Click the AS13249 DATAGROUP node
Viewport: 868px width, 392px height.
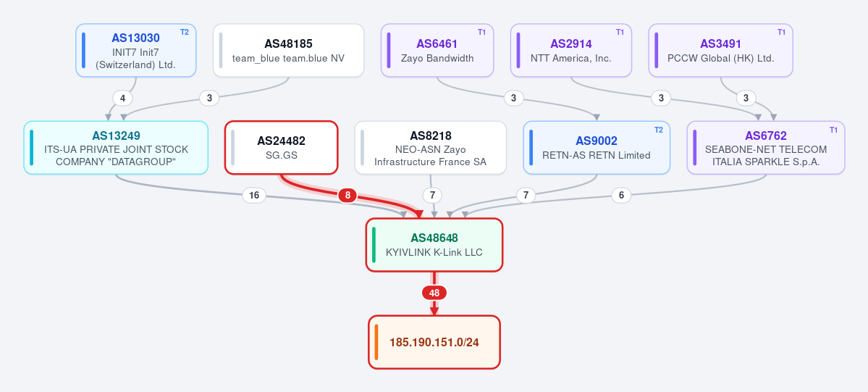tap(117, 148)
